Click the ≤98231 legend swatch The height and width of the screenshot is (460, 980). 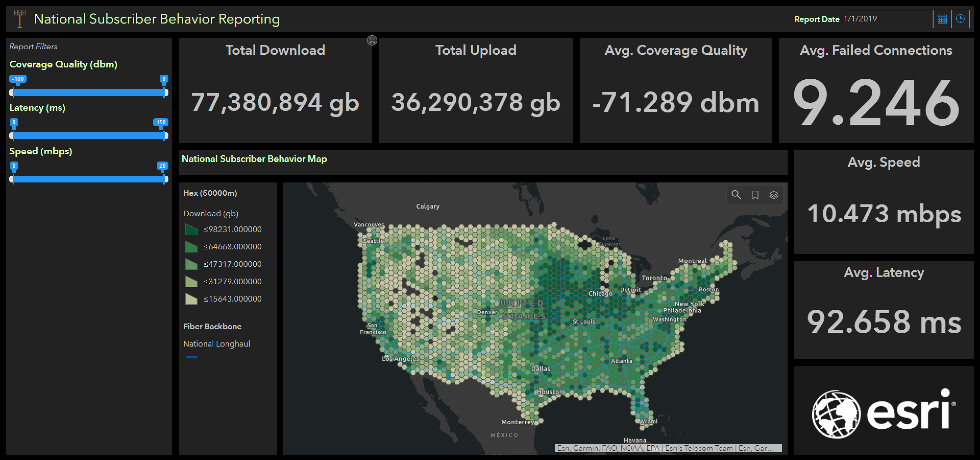pyautogui.click(x=191, y=230)
